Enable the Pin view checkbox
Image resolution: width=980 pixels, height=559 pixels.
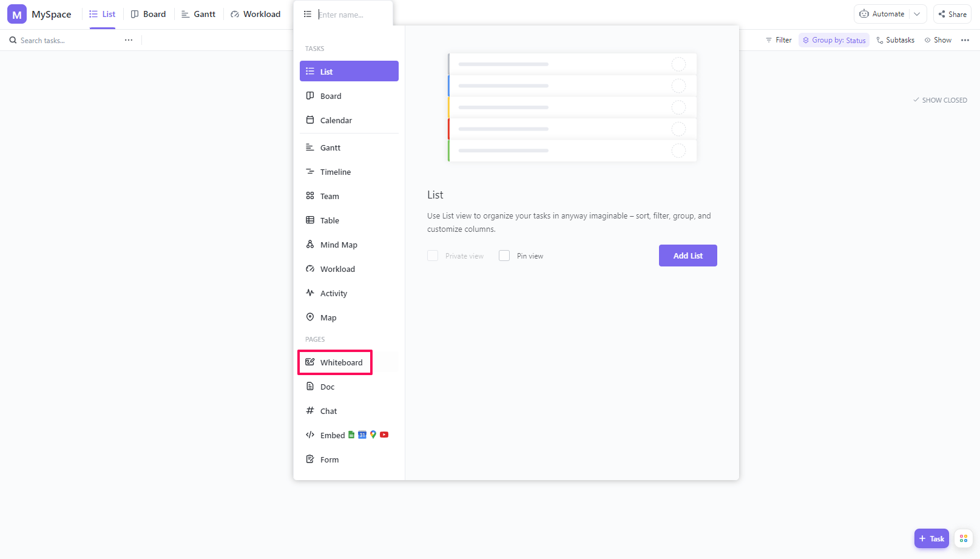(504, 256)
